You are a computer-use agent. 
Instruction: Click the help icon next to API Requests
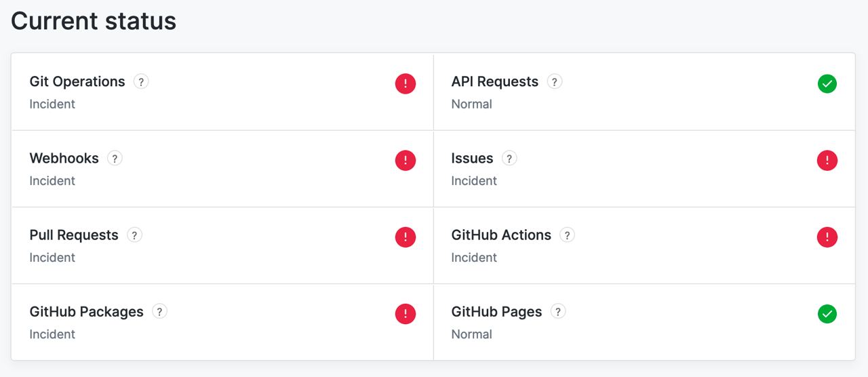click(555, 81)
